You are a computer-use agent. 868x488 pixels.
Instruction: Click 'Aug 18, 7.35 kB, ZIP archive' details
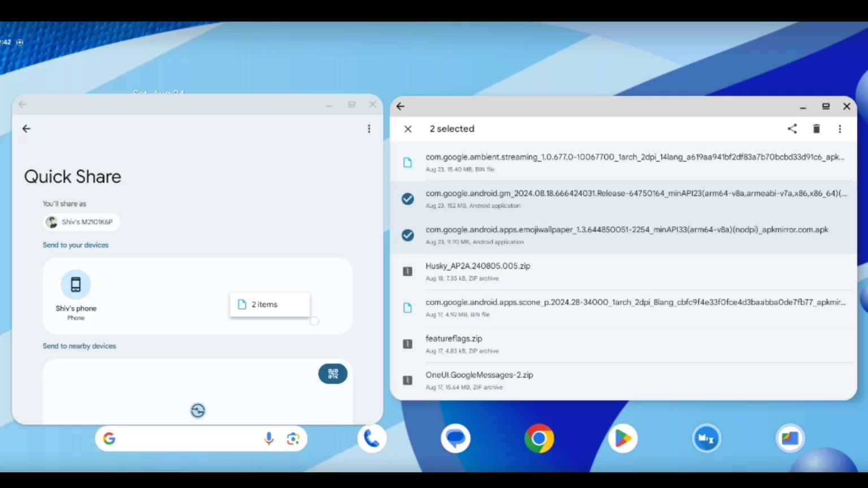coord(462,278)
